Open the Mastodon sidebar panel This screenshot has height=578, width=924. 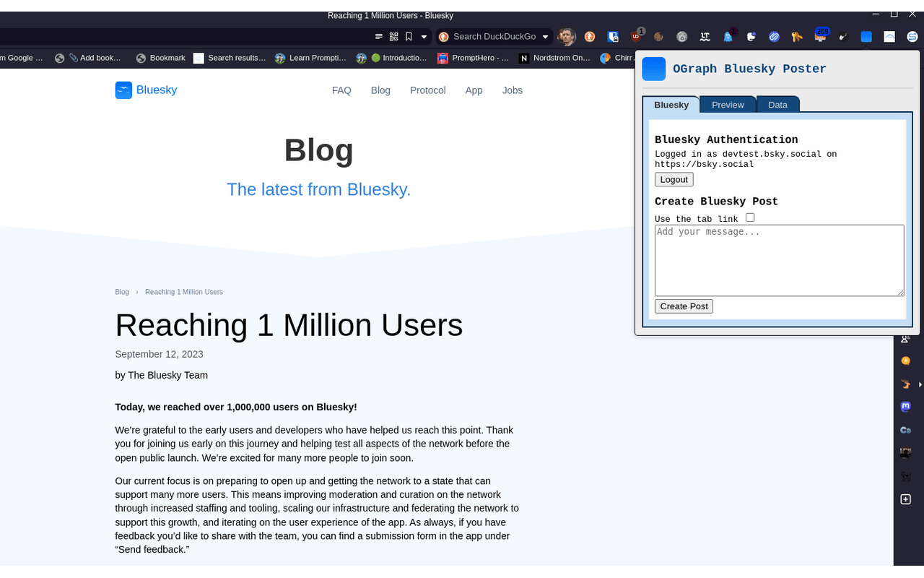point(906,407)
